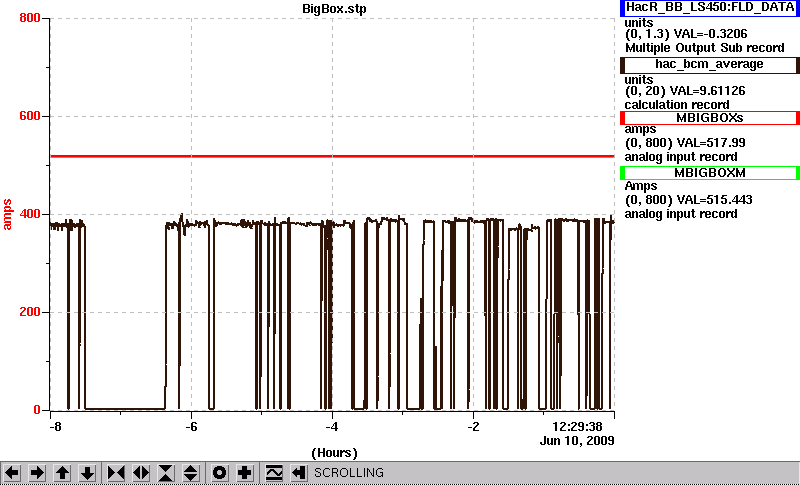Image resolution: width=800 pixels, height=485 pixels.
Task: Click the 12:29:38 timestamp on the time axis
Action: pos(578,426)
